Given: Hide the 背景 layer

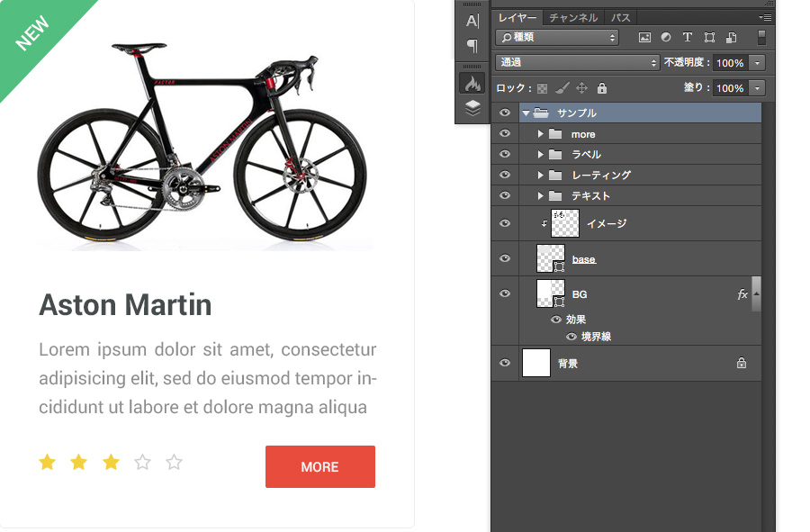Looking at the screenshot, I should [505, 363].
